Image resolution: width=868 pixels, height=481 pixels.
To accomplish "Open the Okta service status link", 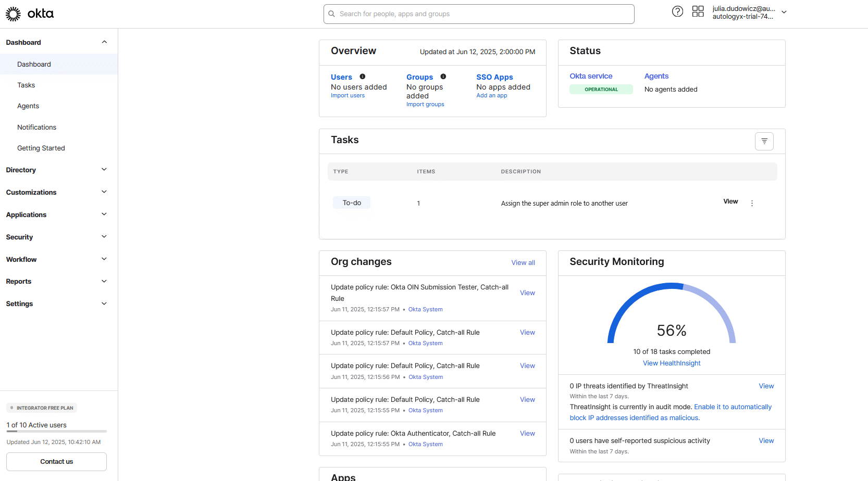I will pos(591,76).
